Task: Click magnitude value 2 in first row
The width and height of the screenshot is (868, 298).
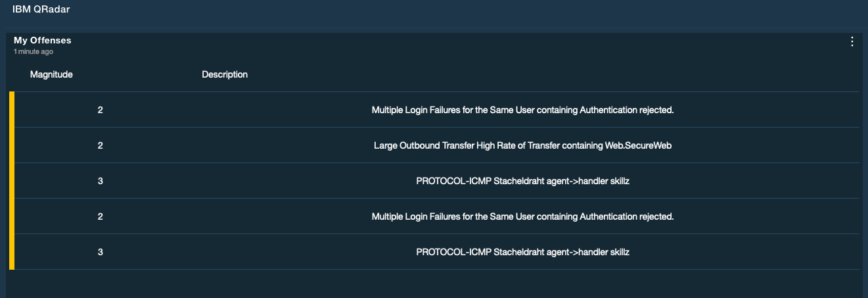Action: (100, 110)
